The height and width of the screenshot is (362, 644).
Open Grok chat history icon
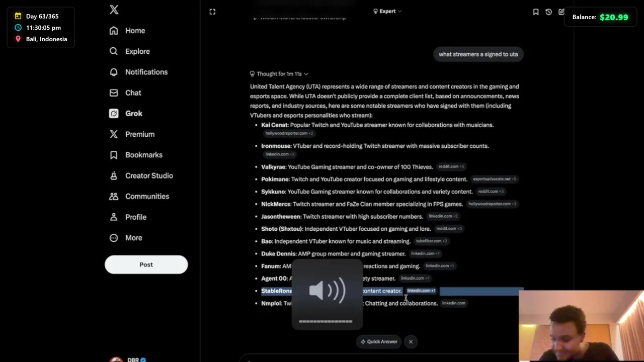(548, 12)
